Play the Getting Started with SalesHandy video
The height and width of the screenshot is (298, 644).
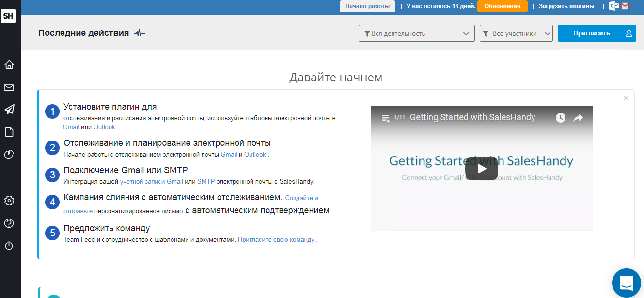click(x=482, y=169)
